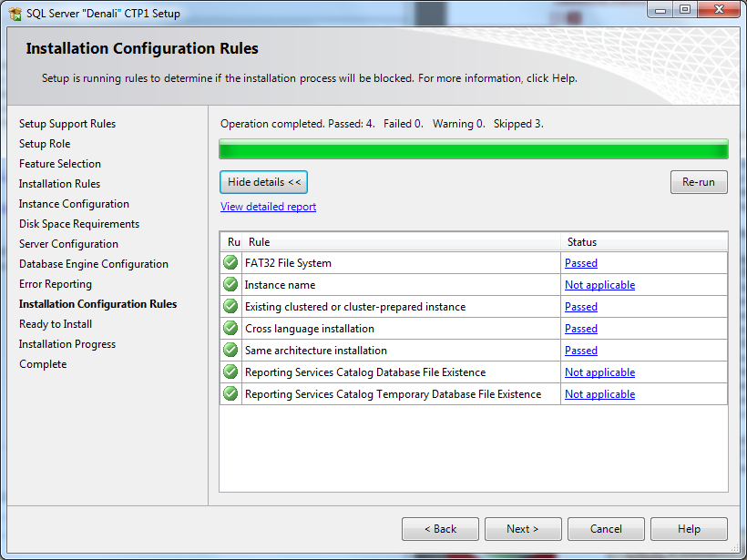Minimize the setup window

pos(660,10)
